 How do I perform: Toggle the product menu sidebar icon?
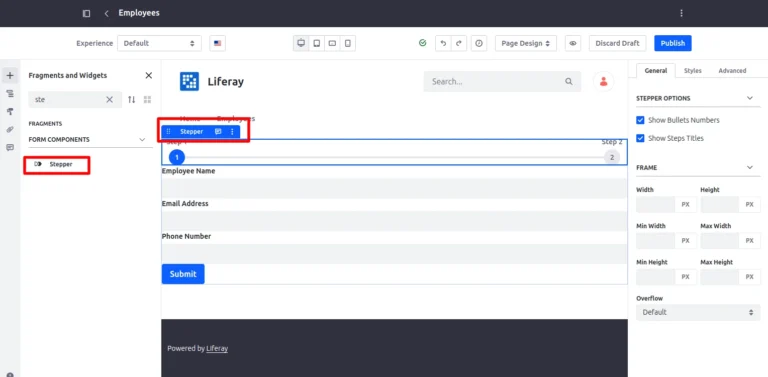(86, 13)
